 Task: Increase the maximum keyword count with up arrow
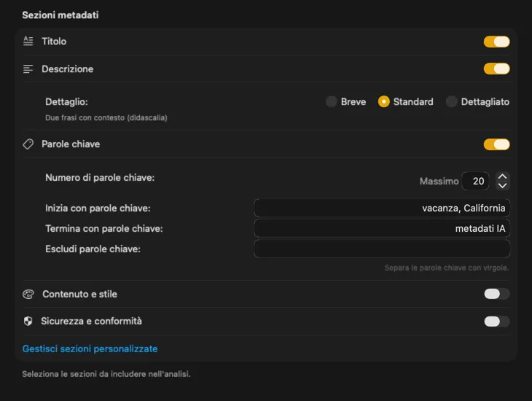click(x=502, y=176)
